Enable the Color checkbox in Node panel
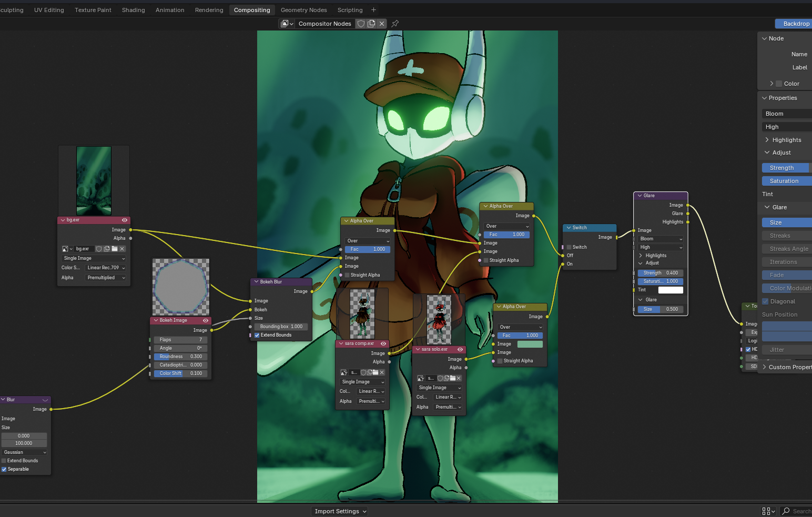 coord(779,84)
